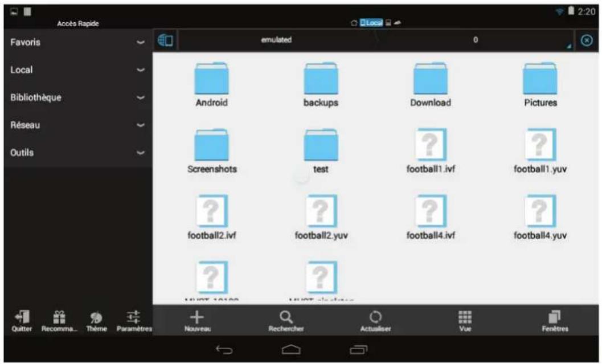Select the football2.ivf file

211,218
